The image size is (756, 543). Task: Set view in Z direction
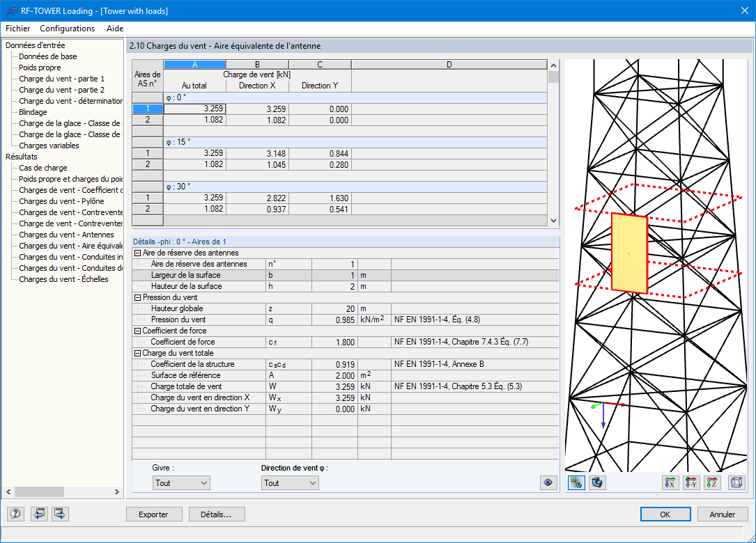pos(712,482)
